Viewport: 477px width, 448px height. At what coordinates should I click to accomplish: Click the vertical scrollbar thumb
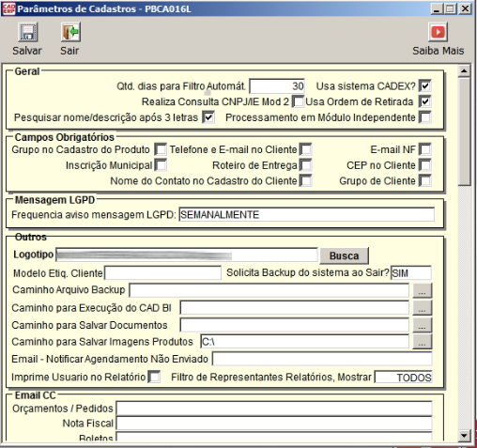[464, 131]
